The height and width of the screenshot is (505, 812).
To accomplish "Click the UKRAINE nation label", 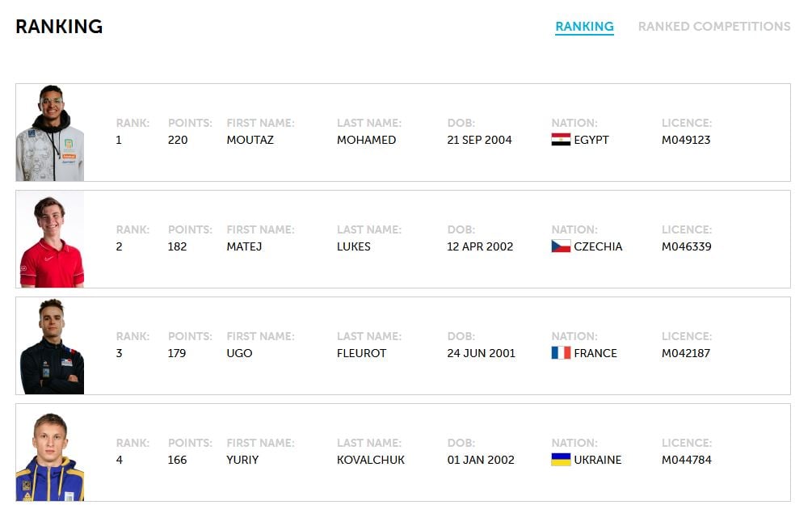I will [x=597, y=460].
